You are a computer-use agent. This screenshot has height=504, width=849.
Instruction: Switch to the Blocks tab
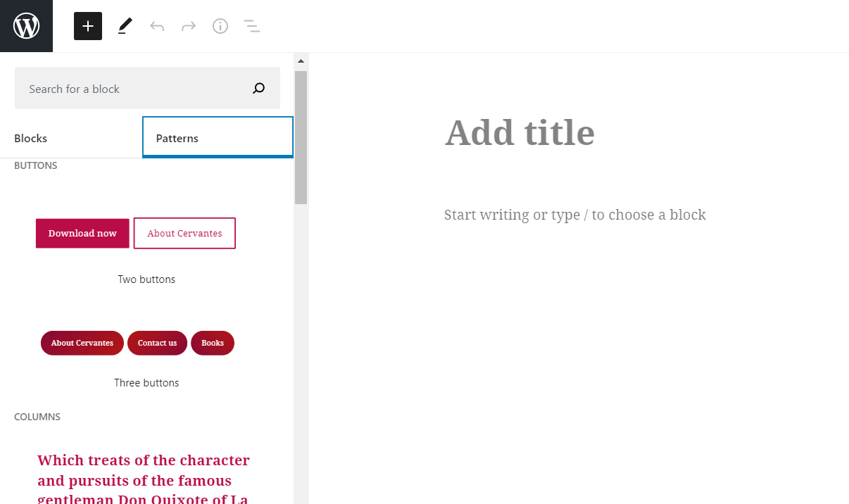coord(71,138)
